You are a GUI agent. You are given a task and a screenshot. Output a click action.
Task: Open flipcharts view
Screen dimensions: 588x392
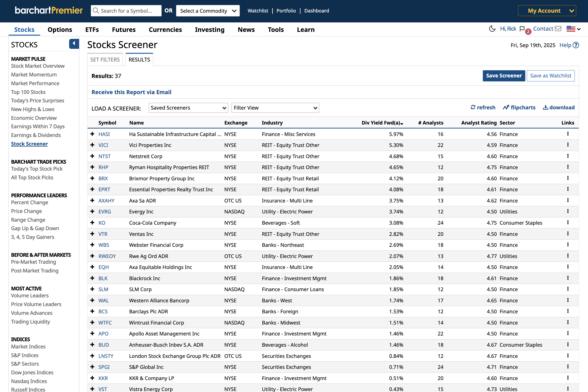519,108
